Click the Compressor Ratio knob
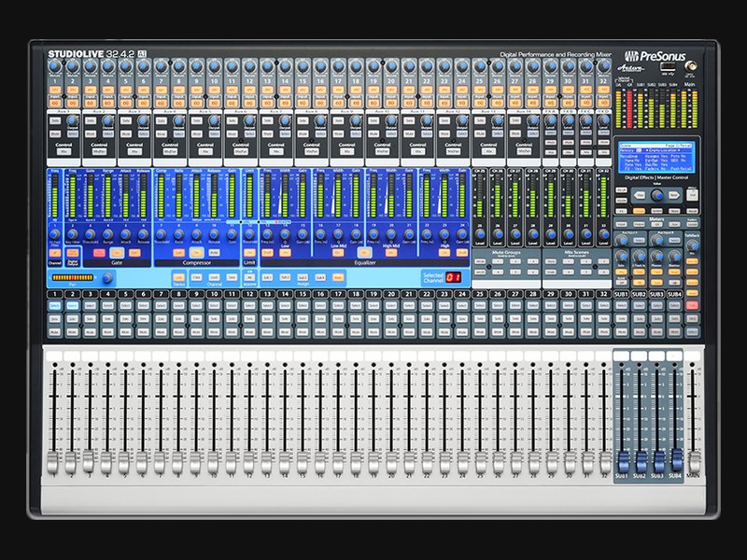Image resolution: width=747 pixels, height=560 pixels. (x=178, y=234)
